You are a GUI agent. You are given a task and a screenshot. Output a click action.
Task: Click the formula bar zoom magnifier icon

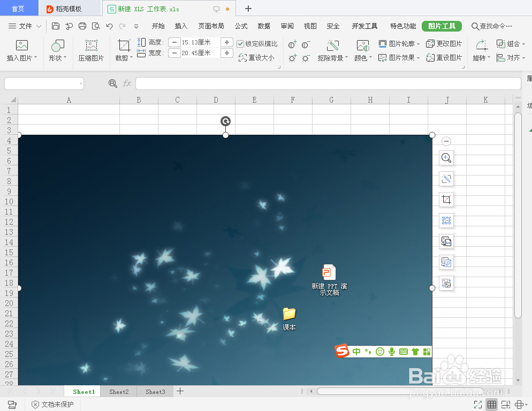tap(112, 83)
